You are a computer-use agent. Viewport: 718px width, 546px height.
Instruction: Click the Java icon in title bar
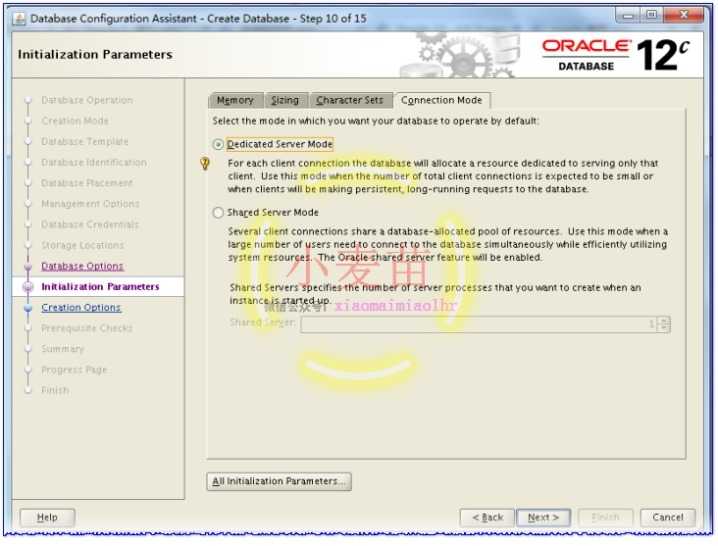coord(20,19)
